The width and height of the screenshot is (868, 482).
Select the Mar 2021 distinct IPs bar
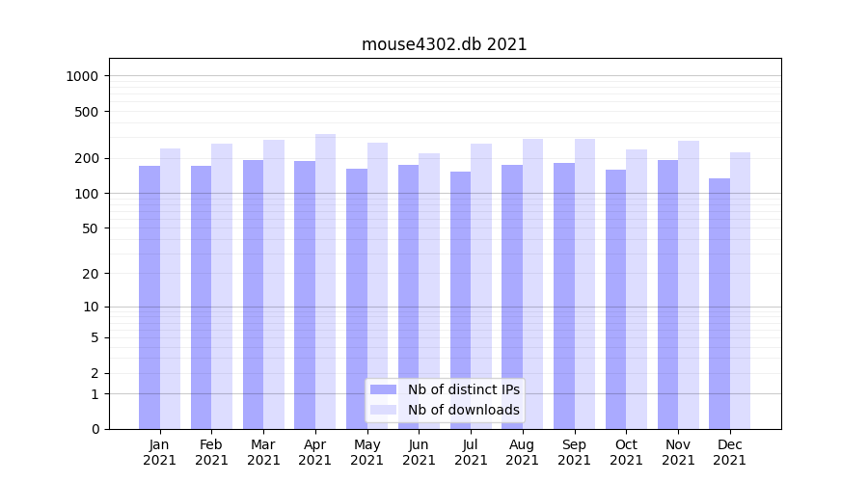(253, 294)
